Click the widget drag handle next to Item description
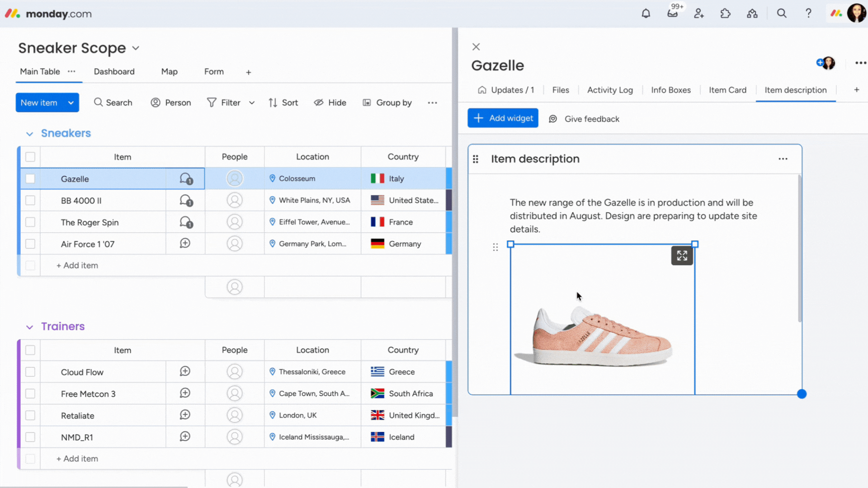Screen dimensions: 868x488 point(476,159)
